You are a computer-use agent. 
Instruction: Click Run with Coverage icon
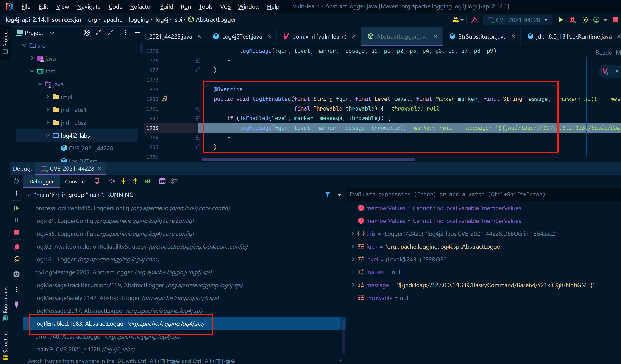[584, 20]
